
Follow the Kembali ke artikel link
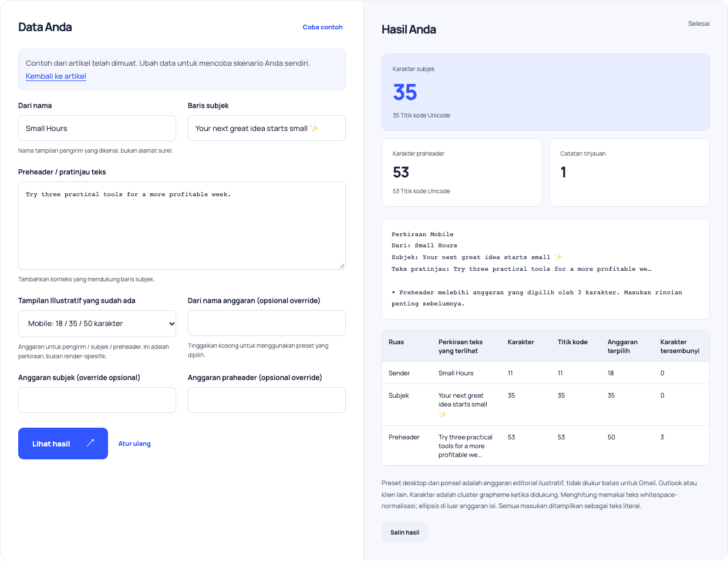(56, 76)
